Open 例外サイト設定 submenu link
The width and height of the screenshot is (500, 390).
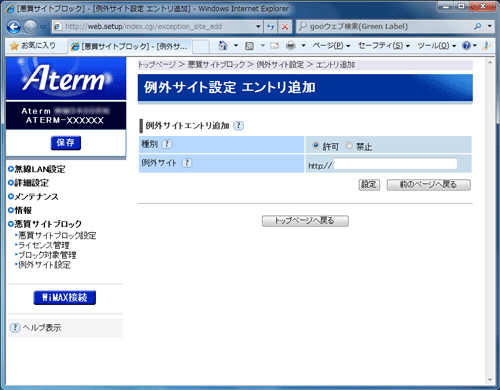(x=43, y=265)
